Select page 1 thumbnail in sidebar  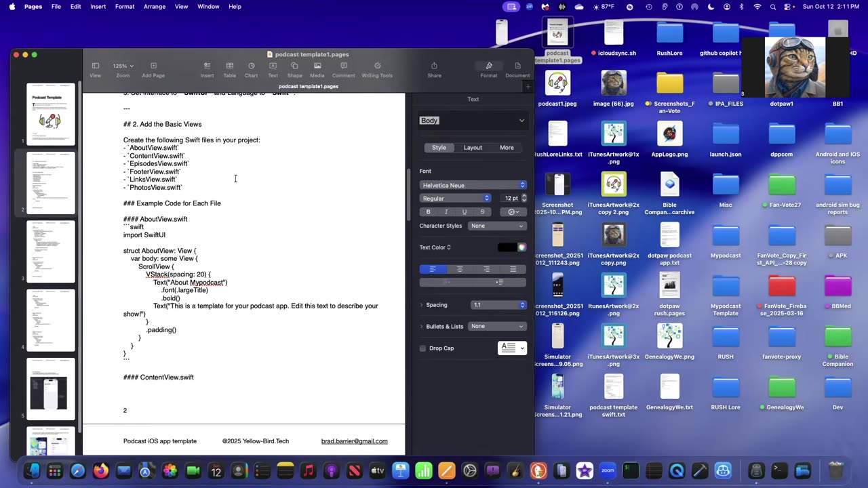tap(51, 115)
